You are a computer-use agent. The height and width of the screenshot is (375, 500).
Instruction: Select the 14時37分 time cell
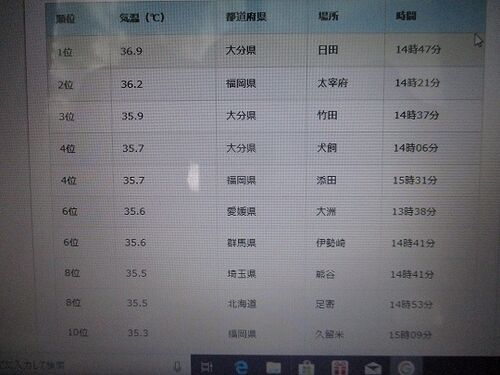click(x=417, y=115)
